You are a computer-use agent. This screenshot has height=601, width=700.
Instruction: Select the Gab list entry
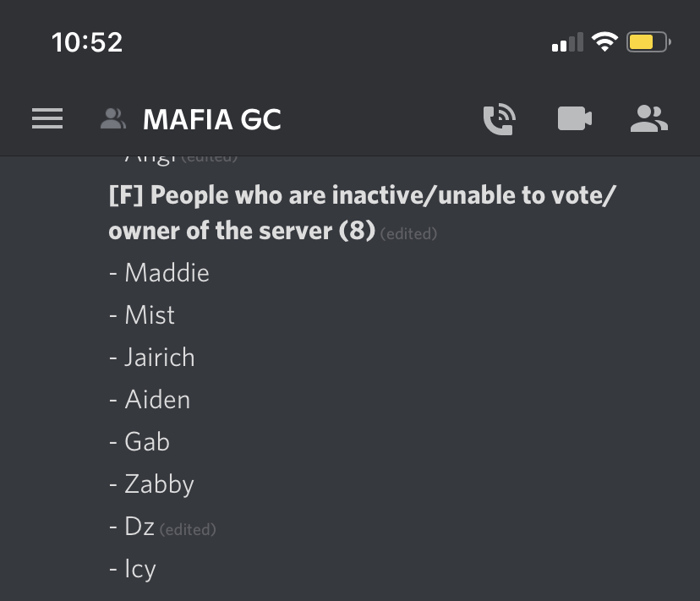tap(139, 441)
